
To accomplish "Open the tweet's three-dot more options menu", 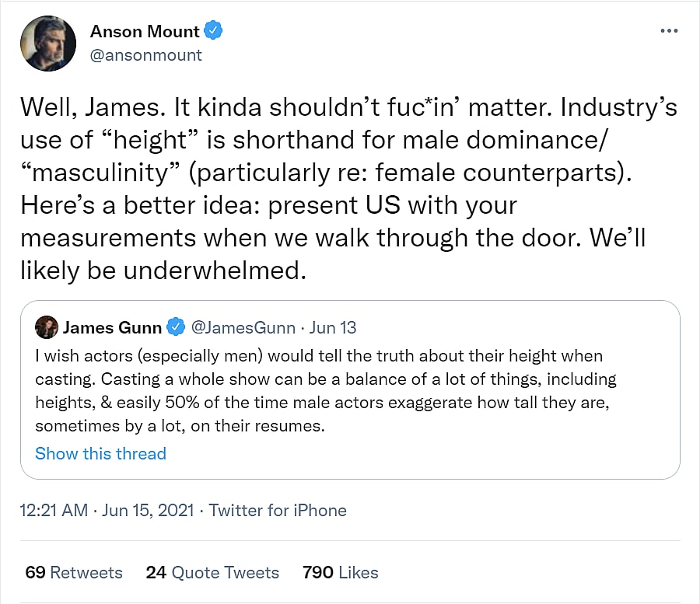I will click(x=668, y=31).
